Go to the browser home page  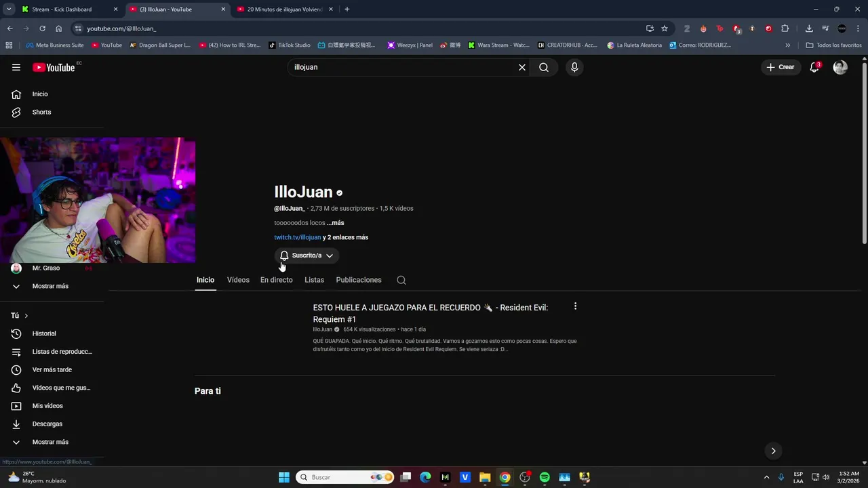pyautogui.click(x=59, y=28)
